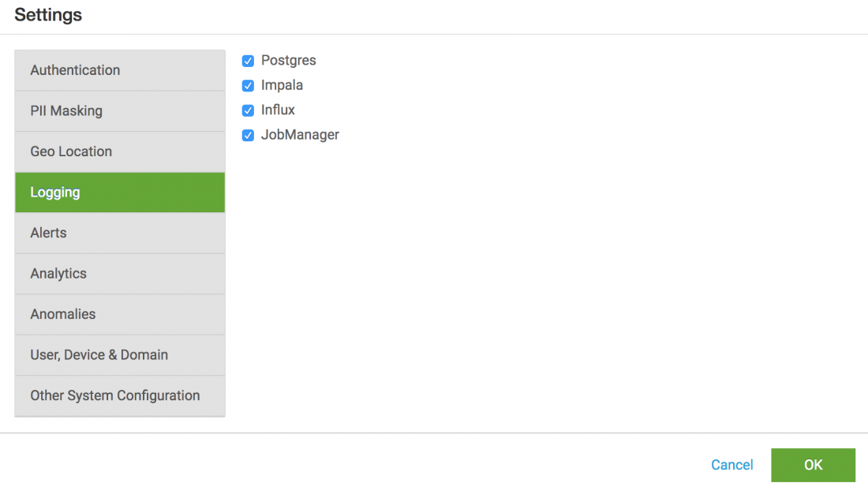868x494 pixels.
Task: Click the Postgres label text
Action: (288, 60)
